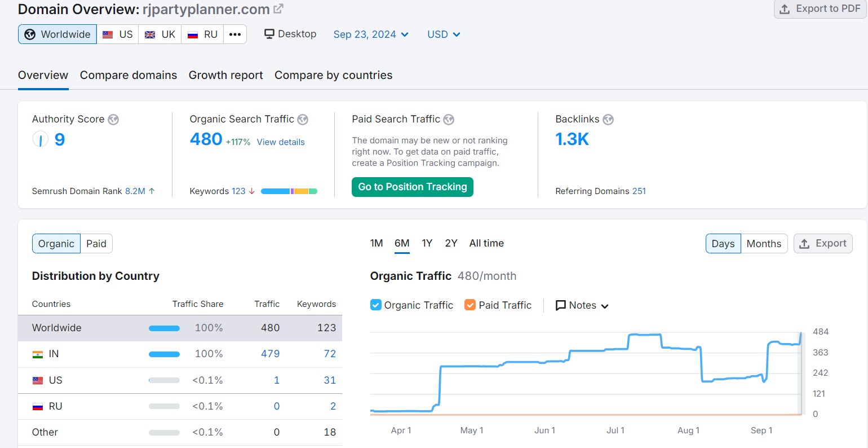Image resolution: width=868 pixels, height=448 pixels.
Task: Click the Authority Score value 9
Action: [x=60, y=139]
